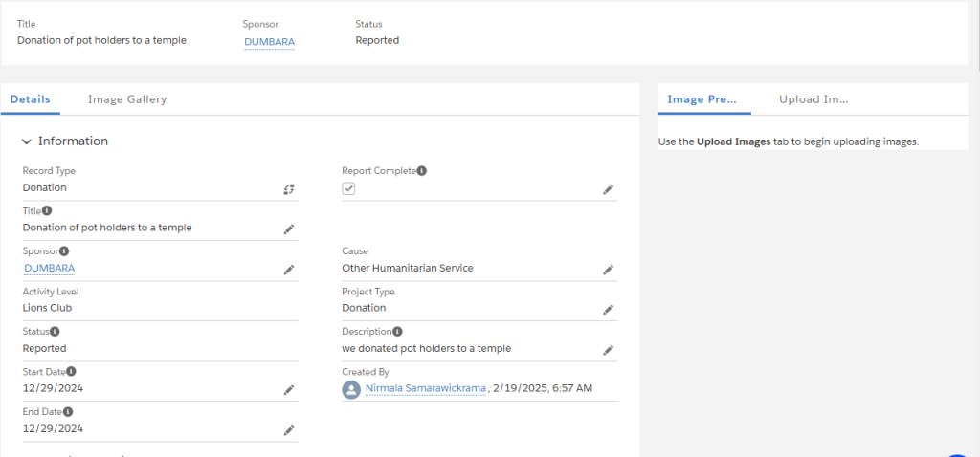980x457 pixels.
Task: Click the Record Type value 'Donation'
Action: (x=45, y=187)
